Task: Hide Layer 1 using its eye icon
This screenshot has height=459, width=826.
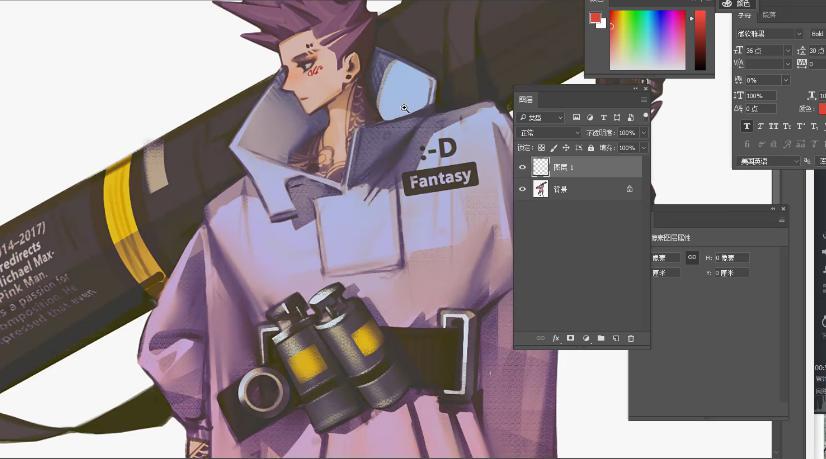Action: 523,167
